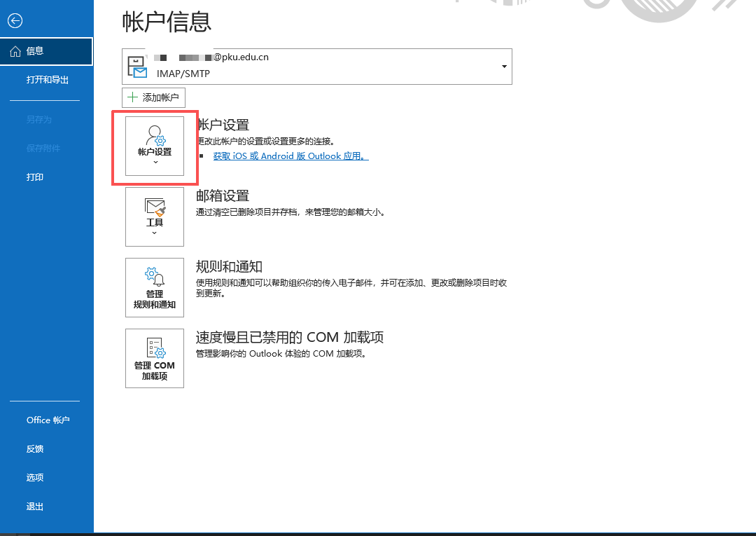Viewport: 756px width, 536px height.
Task: Open the 帐户设置 icon button
Action: coord(155,135)
